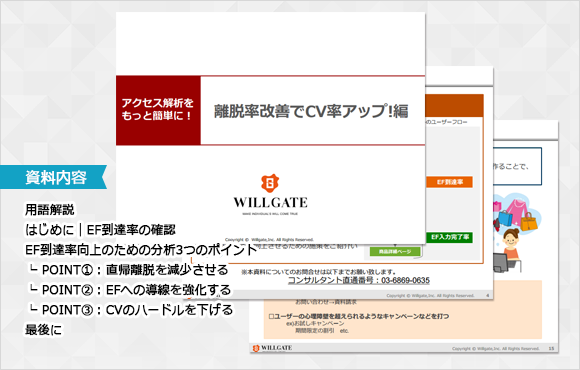Image resolution: width=580 pixels, height=370 pixels.
Task: Click the ユーザーの心理障壁 campaign bullet text
Action: [359, 316]
